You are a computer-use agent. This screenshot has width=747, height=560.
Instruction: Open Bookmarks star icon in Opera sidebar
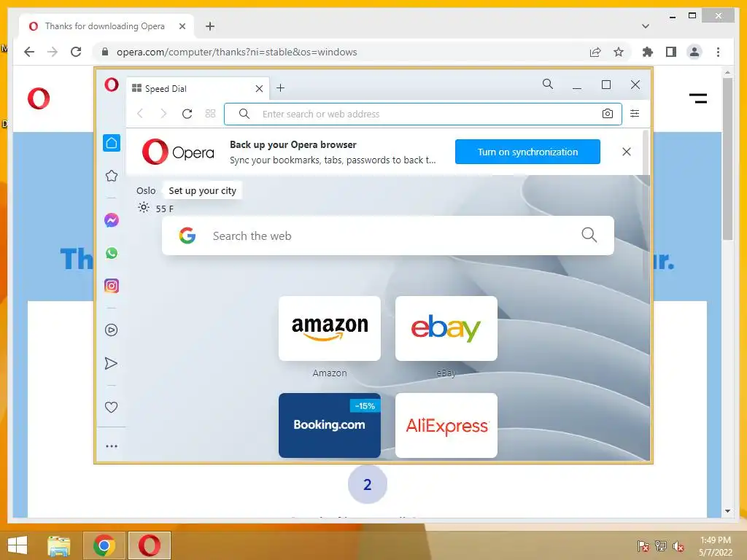(x=112, y=176)
